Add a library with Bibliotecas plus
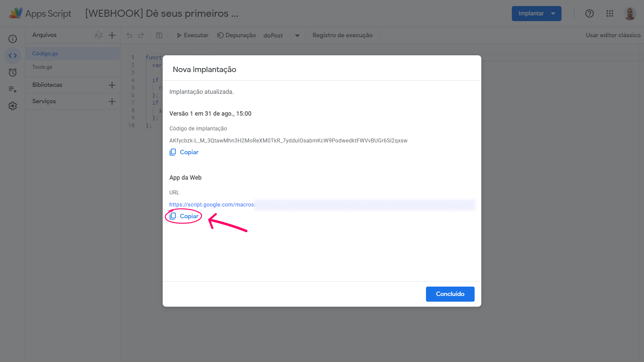The image size is (644, 362). coord(112,85)
